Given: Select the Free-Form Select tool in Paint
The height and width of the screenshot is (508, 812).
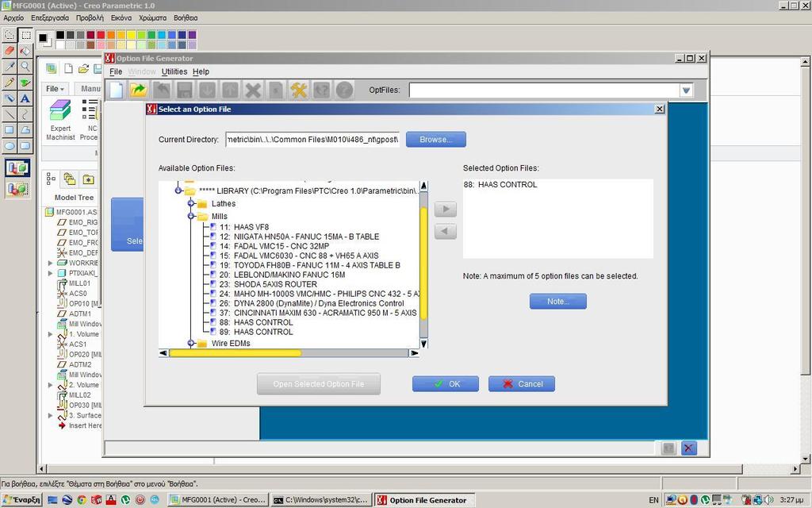Looking at the screenshot, I should point(10,35).
